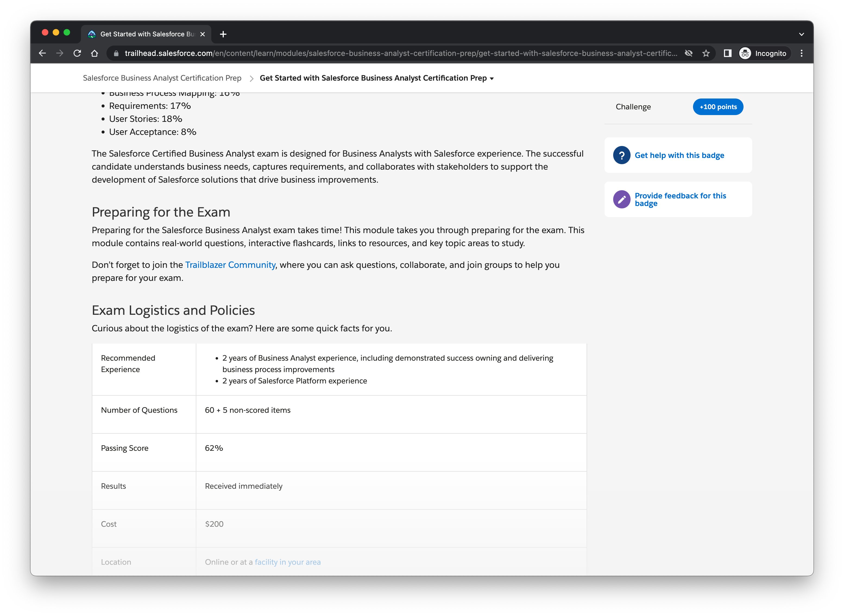Expand tab search chevron in title bar
The height and width of the screenshot is (616, 844).
tap(801, 34)
